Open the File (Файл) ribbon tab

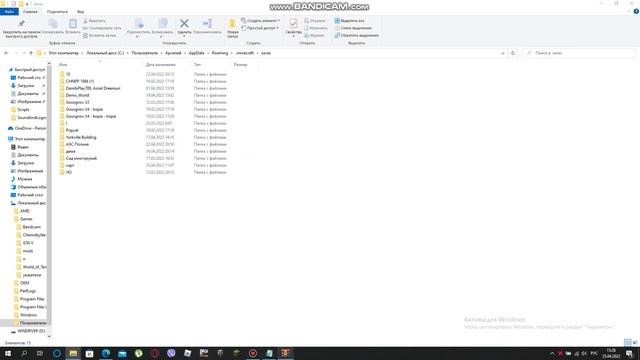coord(9,11)
